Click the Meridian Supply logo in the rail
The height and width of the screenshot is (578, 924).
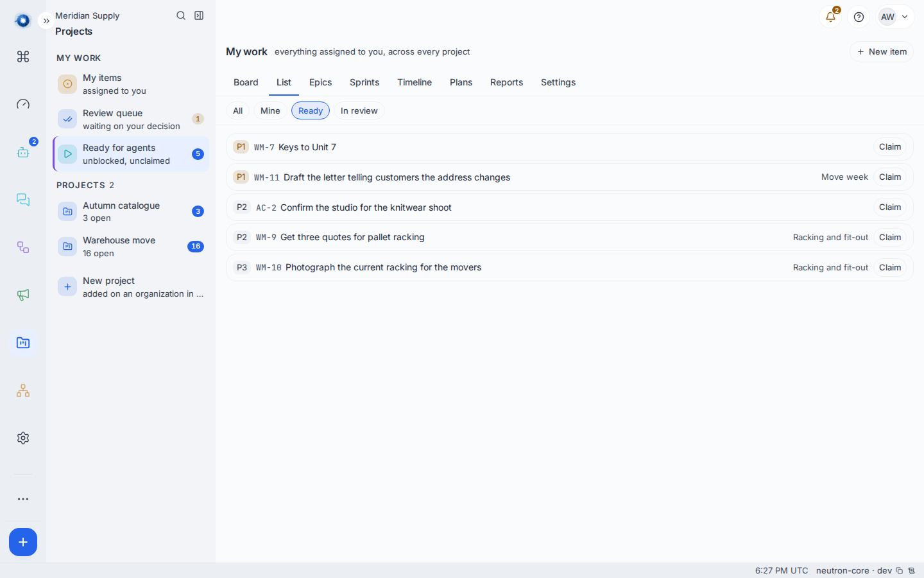(x=22, y=21)
